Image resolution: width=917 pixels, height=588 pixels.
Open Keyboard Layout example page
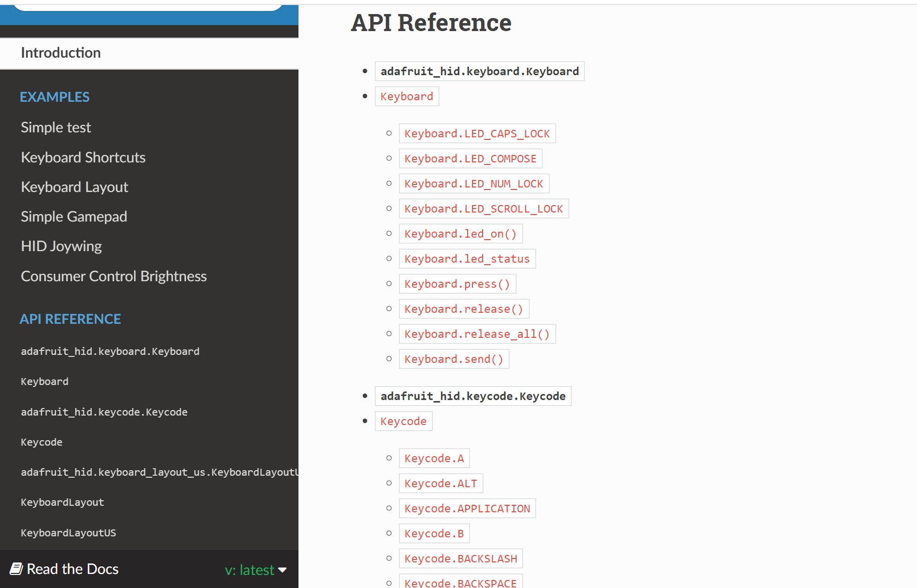click(75, 187)
